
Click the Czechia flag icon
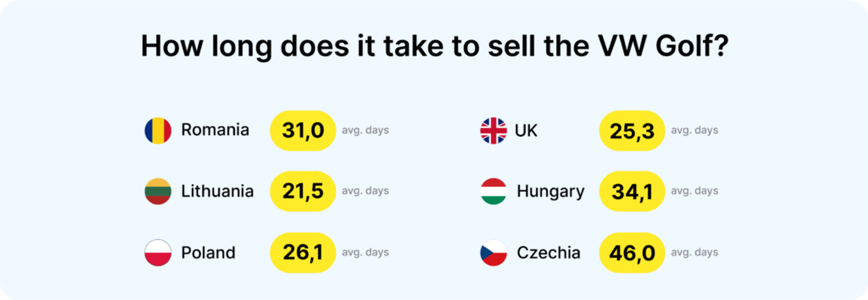(493, 253)
